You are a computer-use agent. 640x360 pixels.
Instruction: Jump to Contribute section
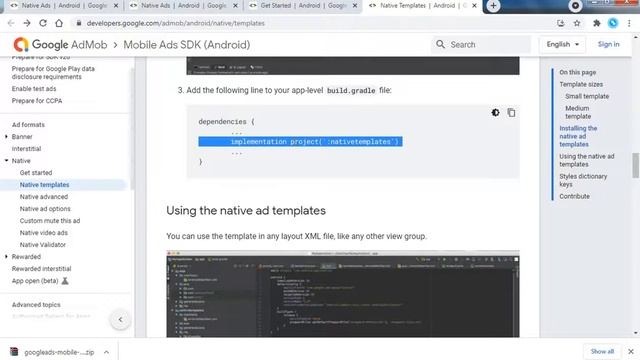[x=574, y=196]
